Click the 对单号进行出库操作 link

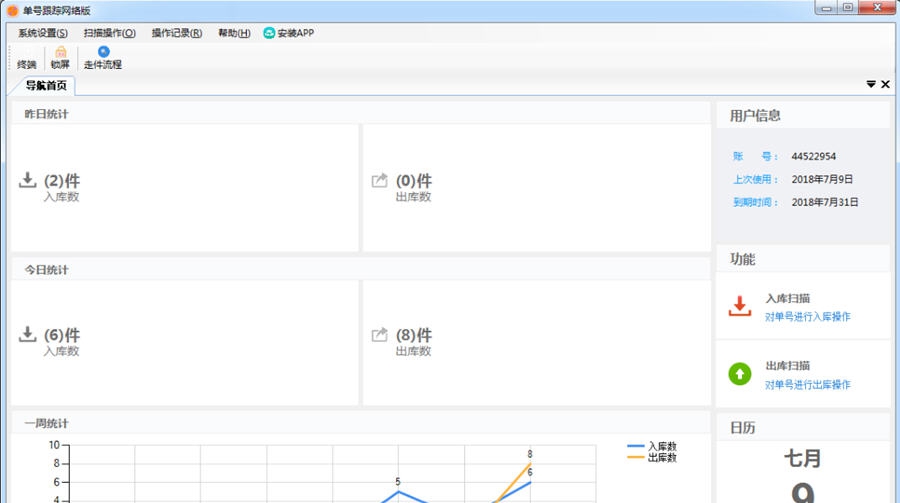pyautogui.click(x=808, y=385)
